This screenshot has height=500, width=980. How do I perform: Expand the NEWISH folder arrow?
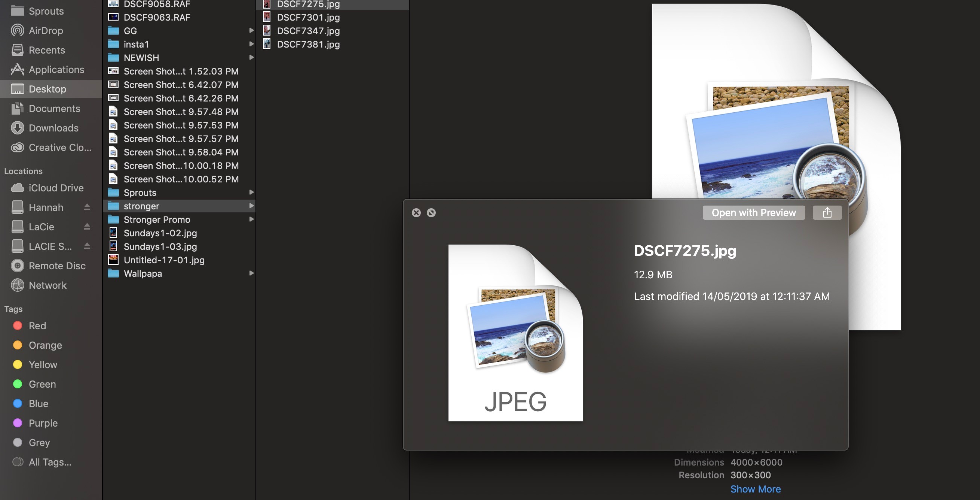[251, 58]
